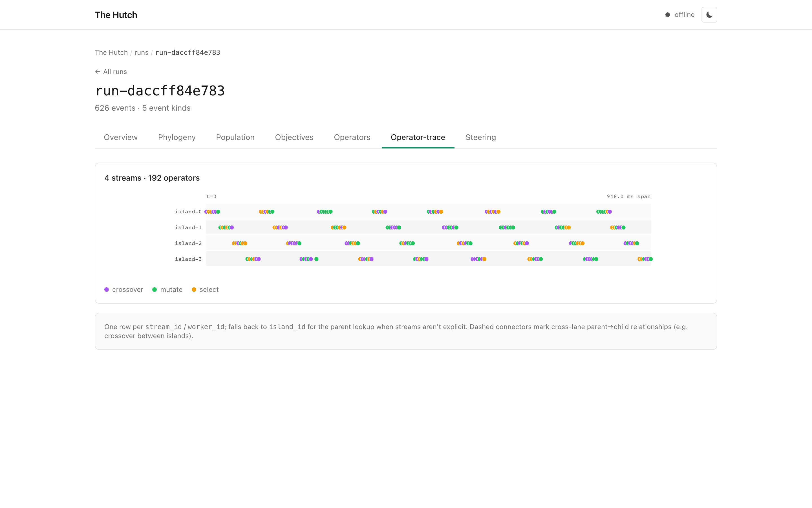Toggle dark mode with moon icon
Screen dimensions: 812x508
click(709, 15)
